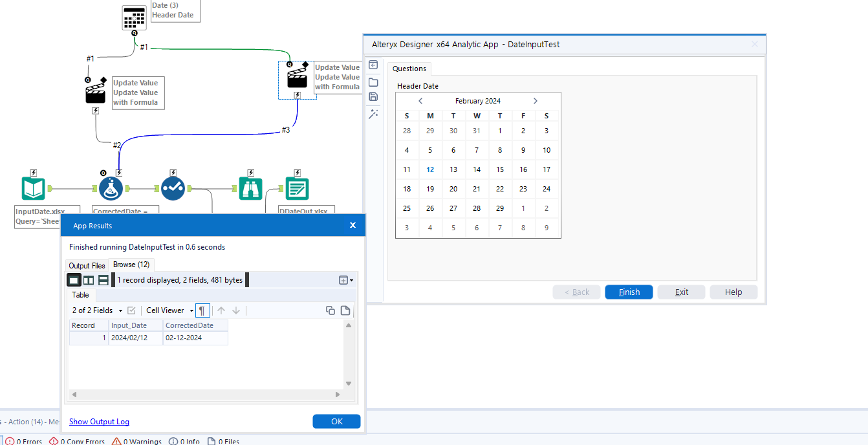Toggle whitespace pilcrow display in Cell Viewer toolbar

(202, 310)
